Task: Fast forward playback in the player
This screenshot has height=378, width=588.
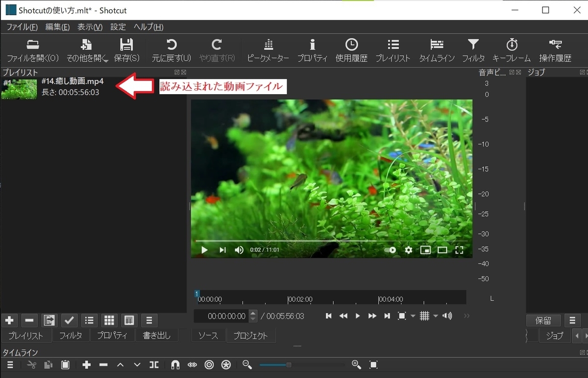Action: click(x=372, y=316)
